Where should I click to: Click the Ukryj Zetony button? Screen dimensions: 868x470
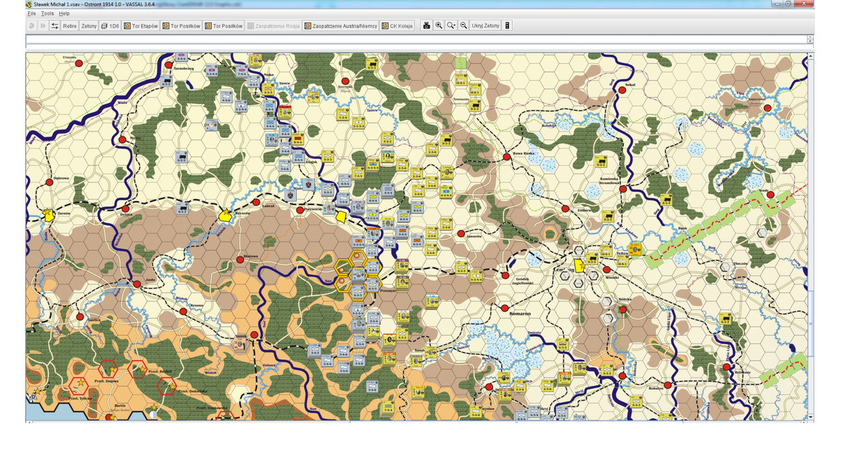point(486,26)
